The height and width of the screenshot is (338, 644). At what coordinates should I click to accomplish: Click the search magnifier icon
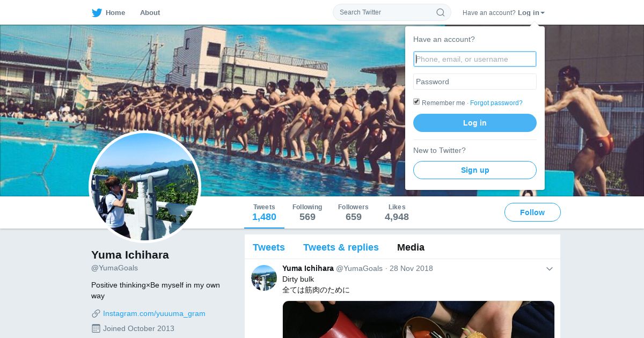(x=440, y=12)
